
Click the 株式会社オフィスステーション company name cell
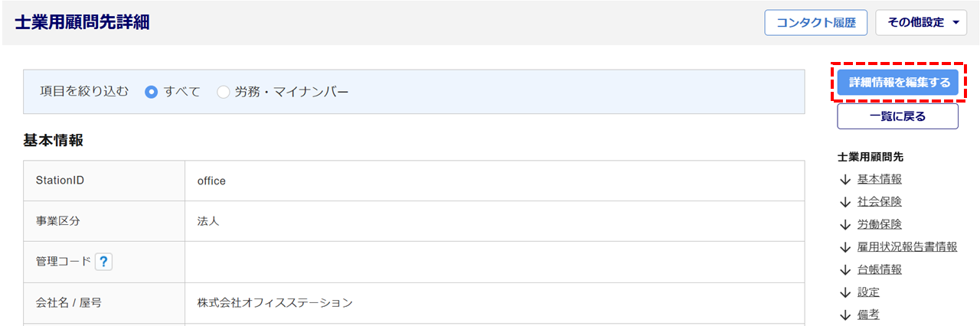[x=275, y=303]
